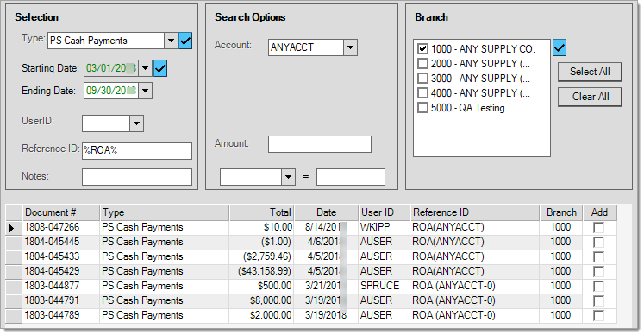Screen dimensions: 644x335
Task: Tick the Add checkbox for document 1803-044789
Action: [599, 316]
